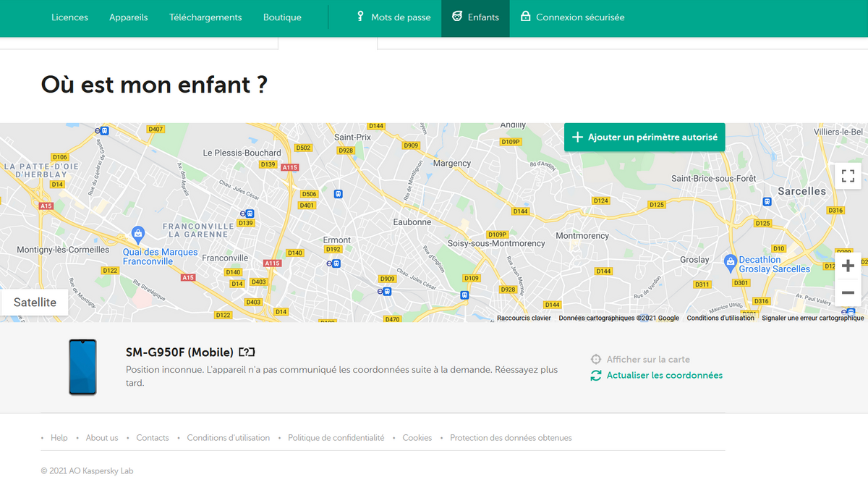Click the SM-G950F phone thumbnail

click(82, 367)
